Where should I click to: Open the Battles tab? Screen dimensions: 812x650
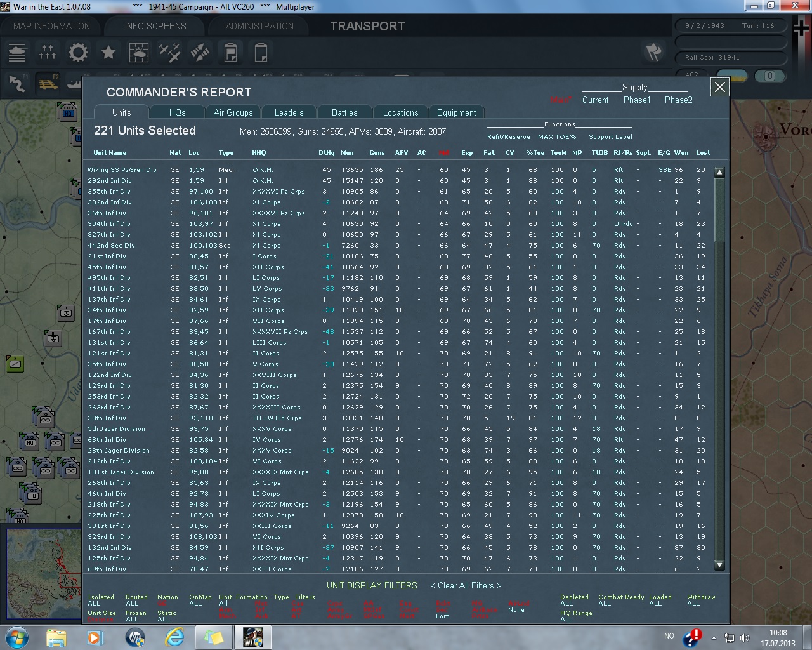point(344,112)
